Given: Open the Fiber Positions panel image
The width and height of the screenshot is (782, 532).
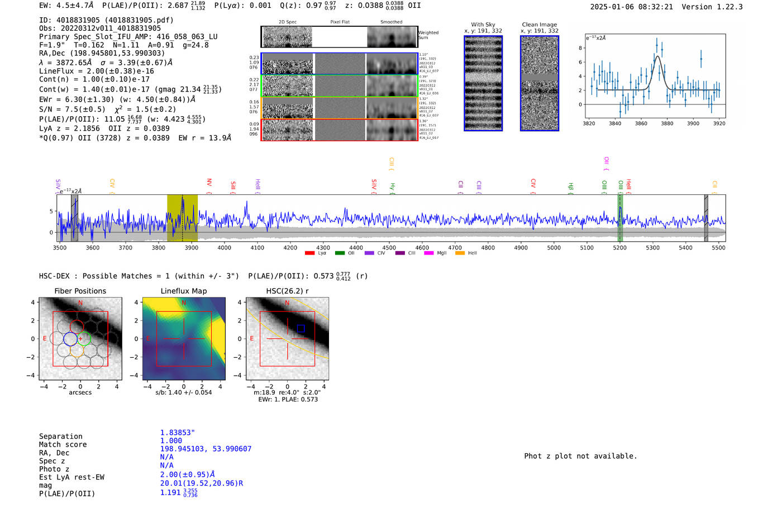Looking at the screenshot, I should pos(80,338).
